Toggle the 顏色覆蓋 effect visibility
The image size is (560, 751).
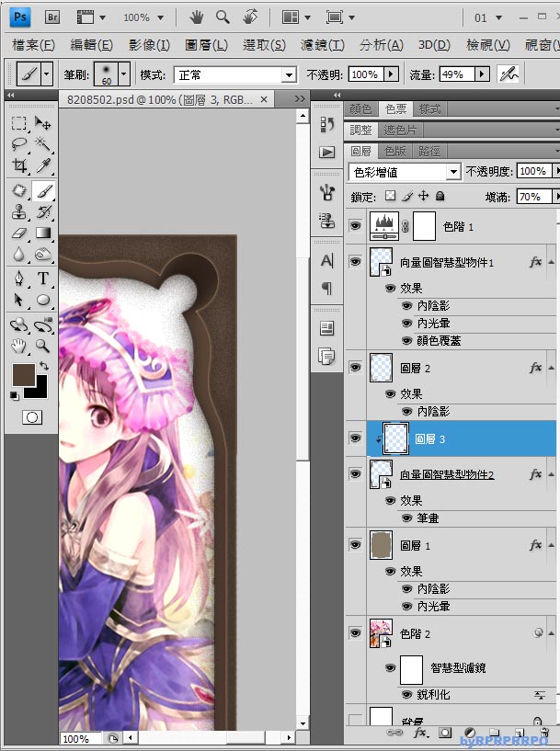pos(407,340)
